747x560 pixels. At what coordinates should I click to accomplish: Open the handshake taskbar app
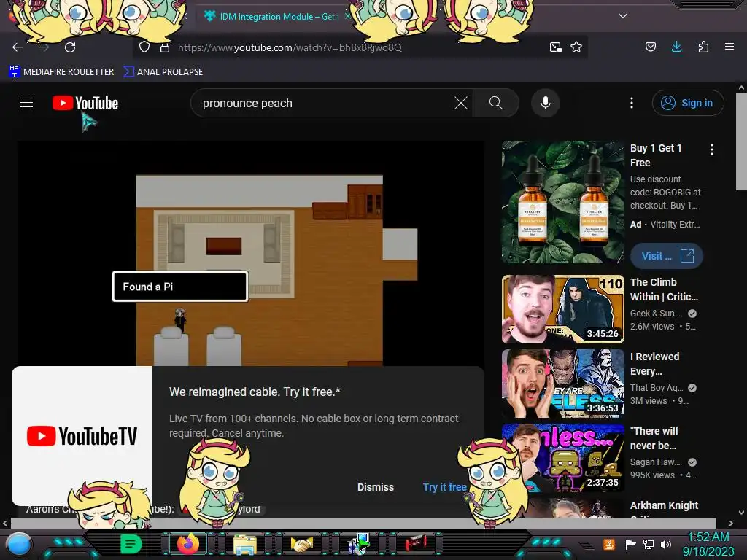(302, 544)
